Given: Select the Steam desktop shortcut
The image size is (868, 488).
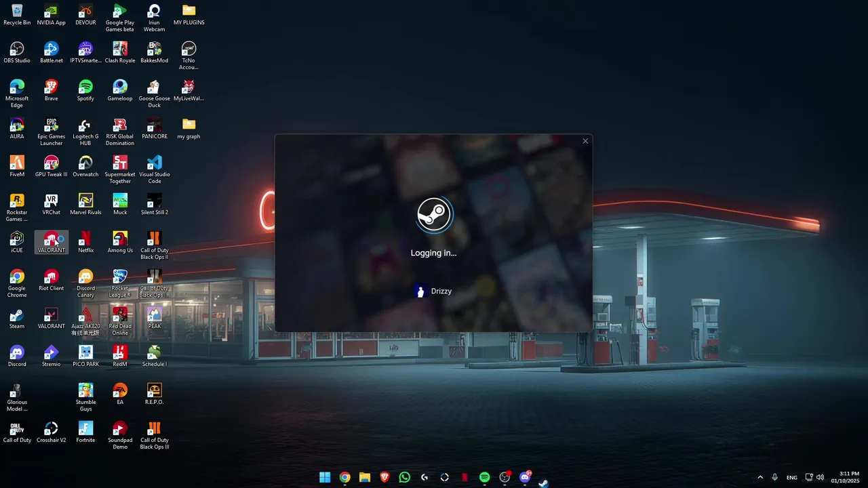Looking at the screenshot, I should click(x=17, y=319).
